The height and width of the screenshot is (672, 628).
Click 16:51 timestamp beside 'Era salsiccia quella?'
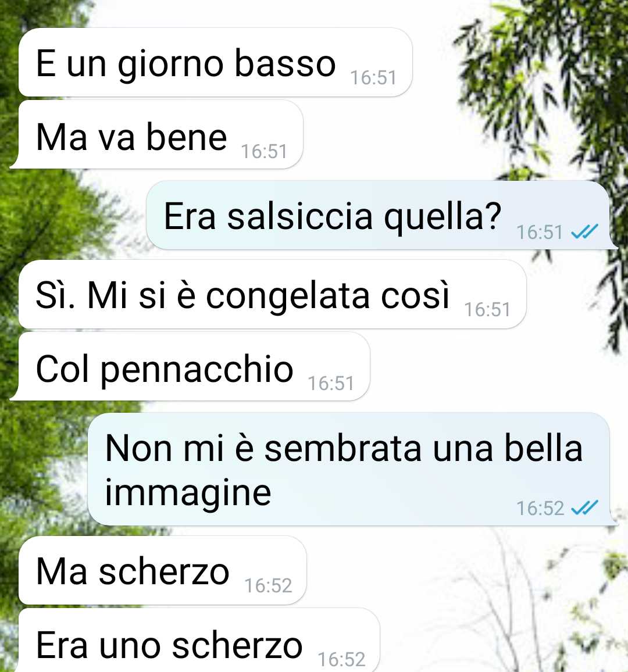point(540,233)
